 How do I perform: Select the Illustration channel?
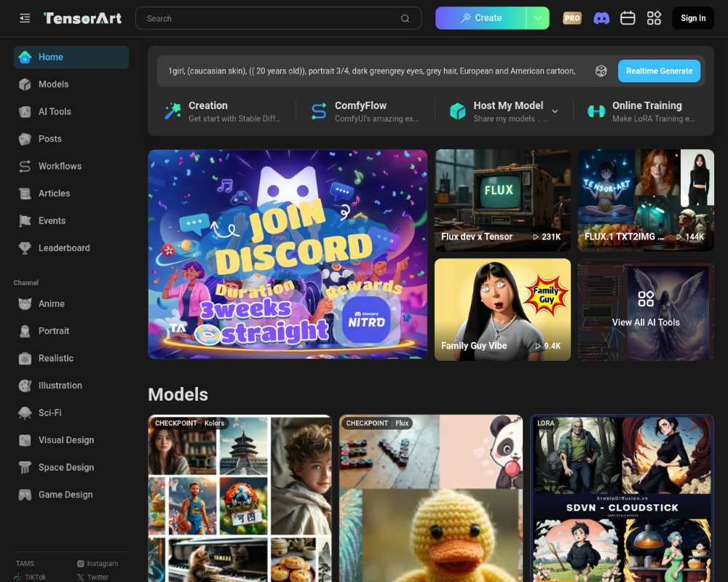71,386
